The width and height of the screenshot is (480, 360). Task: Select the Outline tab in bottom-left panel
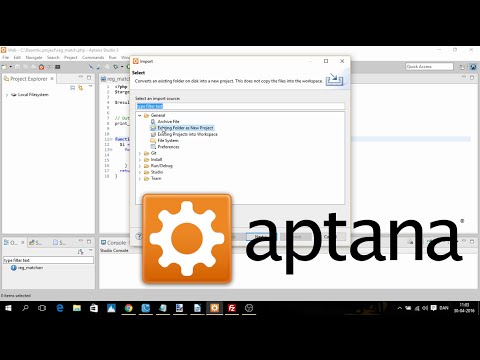coord(11,243)
